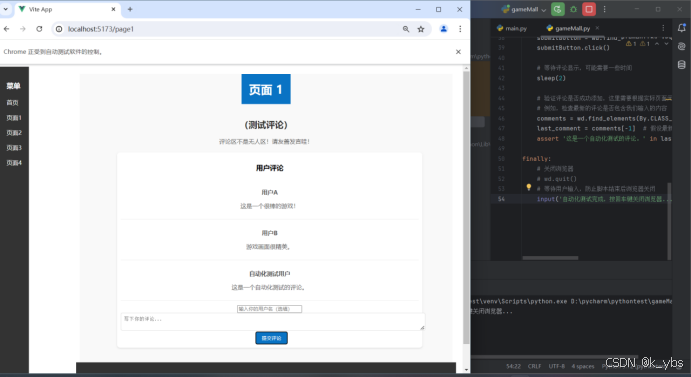Bookmark this page with star icon
Viewport: 691px width, 377px height.
click(x=421, y=29)
